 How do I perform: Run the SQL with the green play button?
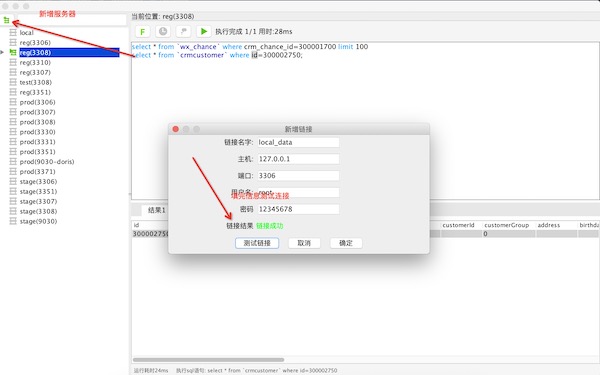(x=204, y=31)
